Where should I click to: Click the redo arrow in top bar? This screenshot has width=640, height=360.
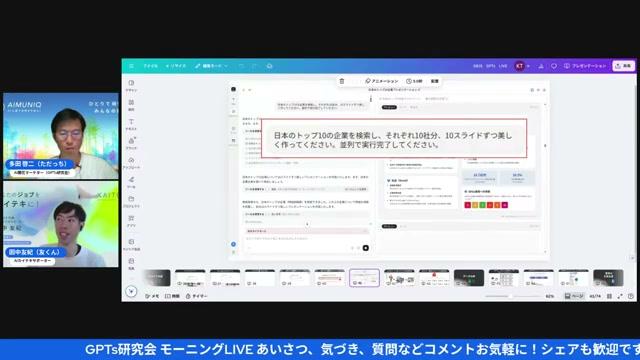[255, 66]
